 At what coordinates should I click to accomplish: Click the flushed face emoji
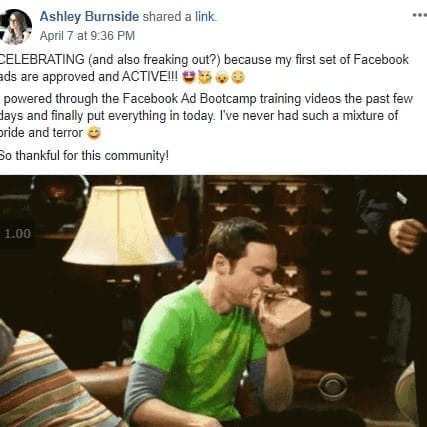tap(238, 77)
